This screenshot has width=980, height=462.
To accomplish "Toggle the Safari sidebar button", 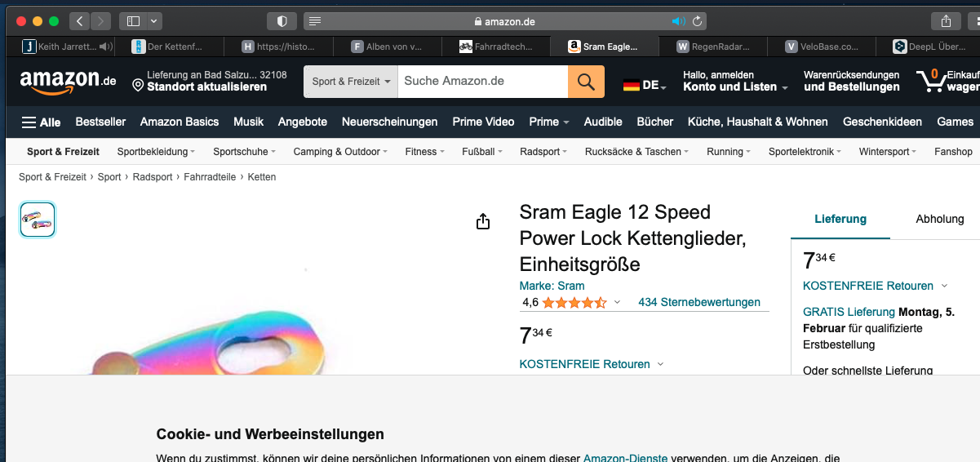I will [134, 21].
